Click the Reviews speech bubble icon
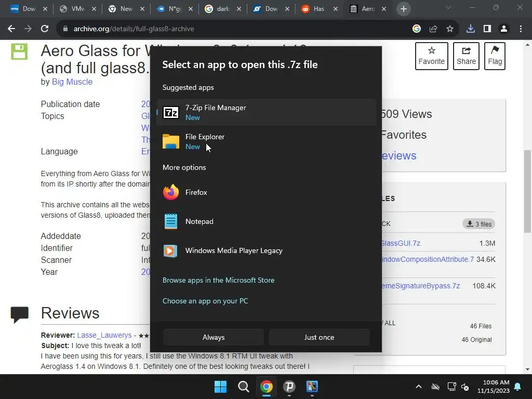 pyautogui.click(x=19, y=314)
